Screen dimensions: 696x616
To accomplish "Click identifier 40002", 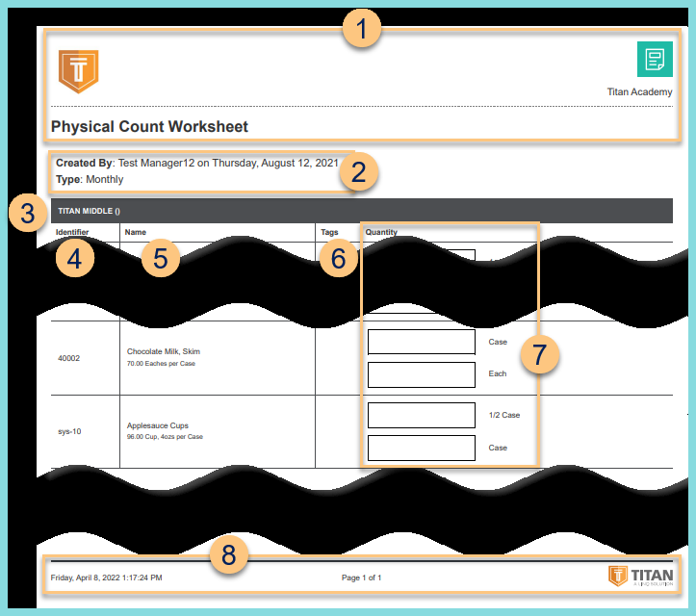I will [68, 358].
